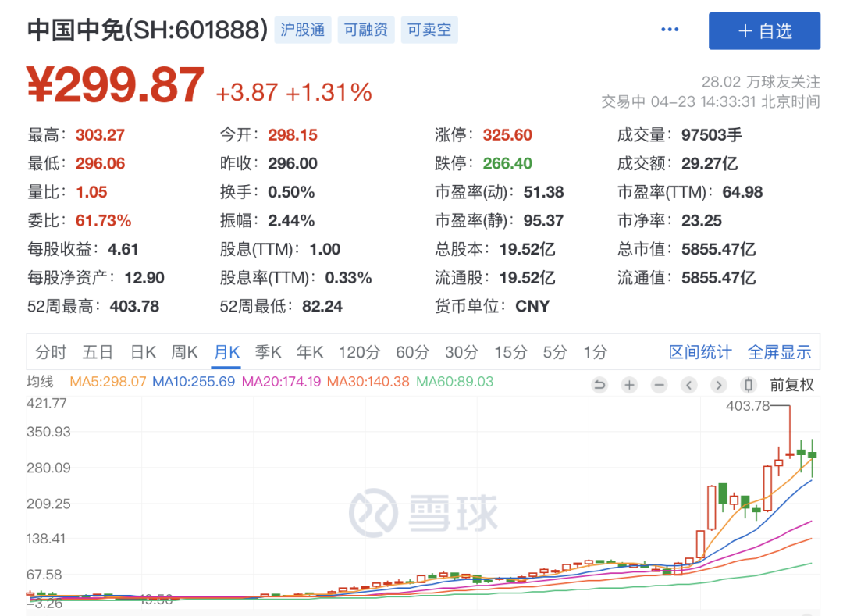843x616 pixels.
Task: Click the change value +3.87 +1.31%
Action: click(x=293, y=92)
